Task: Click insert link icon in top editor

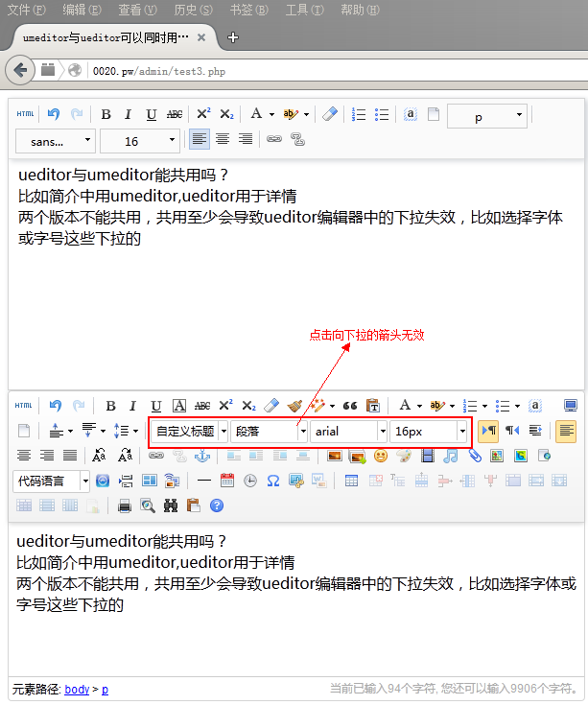Action: pos(274,139)
